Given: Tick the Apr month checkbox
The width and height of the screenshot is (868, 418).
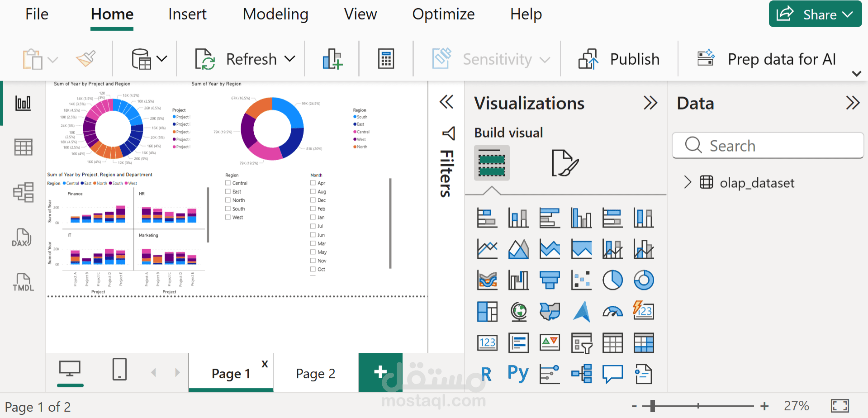Looking at the screenshot, I should 313,183.
